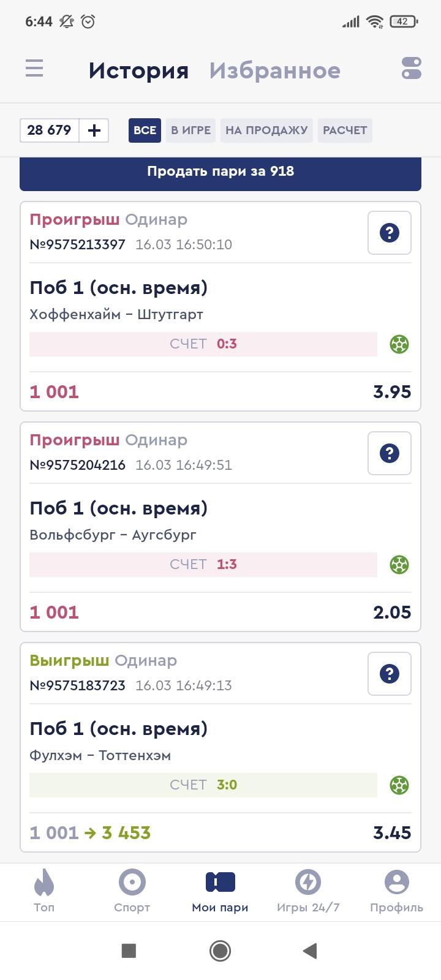Open the Профиль page
The image size is (441, 980).
(x=396, y=891)
